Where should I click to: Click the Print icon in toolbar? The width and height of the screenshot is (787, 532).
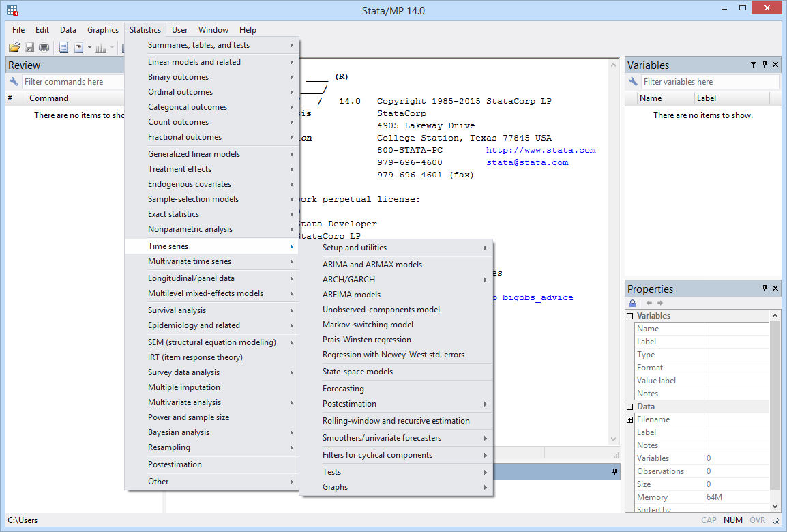(x=44, y=48)
